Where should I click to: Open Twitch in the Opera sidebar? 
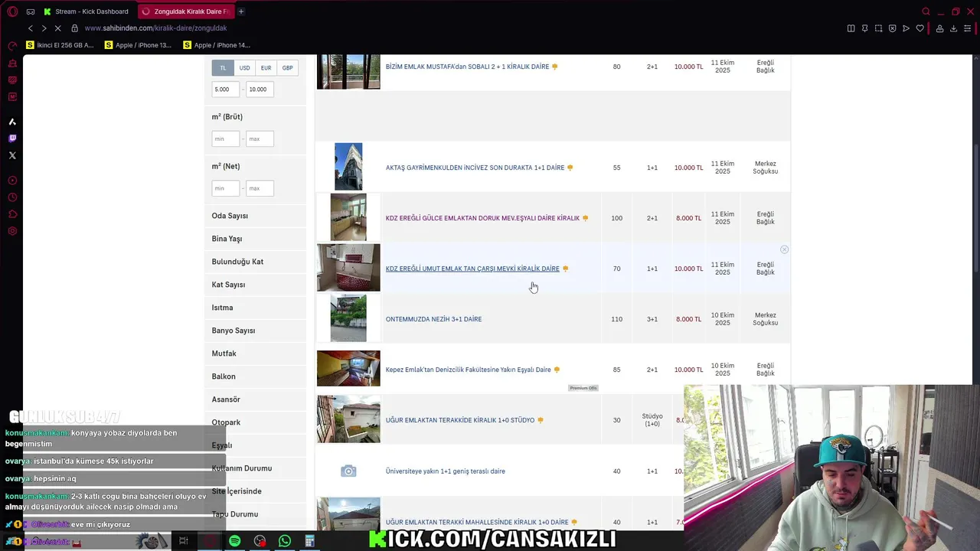(x=12, y=139)
